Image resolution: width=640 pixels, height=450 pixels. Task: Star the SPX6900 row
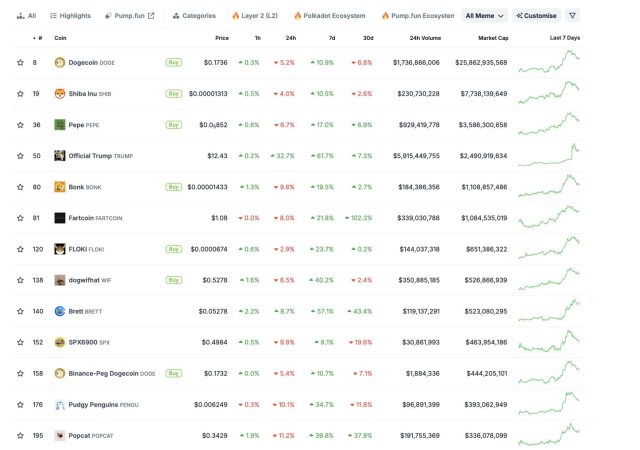pyautogui.click(x=20, y=342)
